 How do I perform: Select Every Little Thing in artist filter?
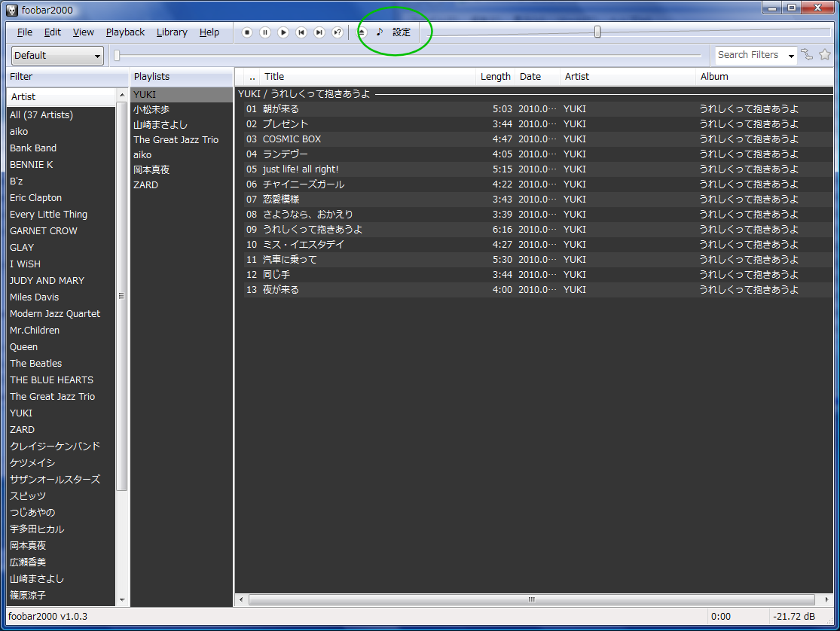click(x=61, y=215)
